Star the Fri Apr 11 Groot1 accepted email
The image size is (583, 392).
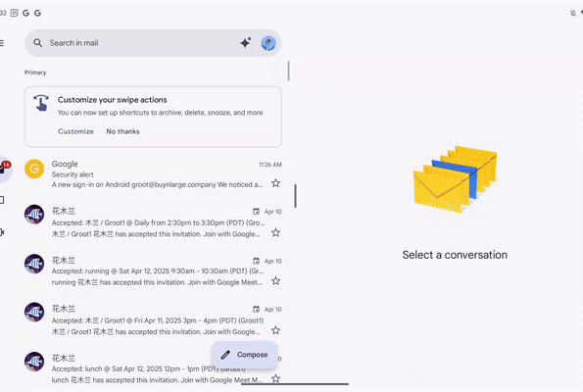[275, 330]
